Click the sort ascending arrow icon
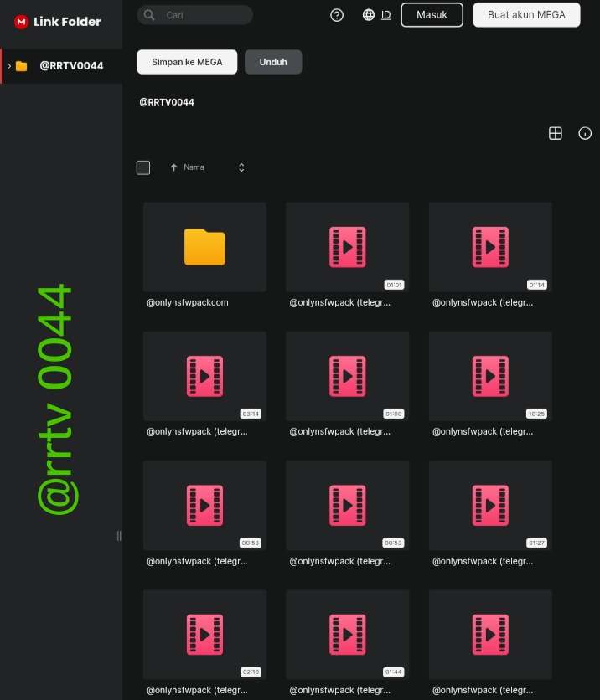 (173, 167)
